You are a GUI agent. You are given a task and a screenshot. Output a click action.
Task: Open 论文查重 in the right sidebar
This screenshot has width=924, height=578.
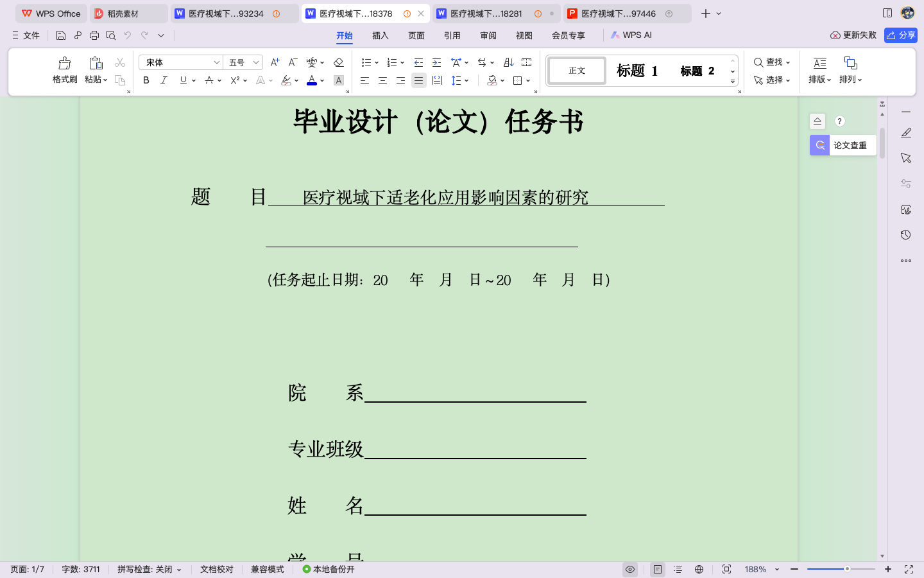pyautogui.click(x=843, y=145)
